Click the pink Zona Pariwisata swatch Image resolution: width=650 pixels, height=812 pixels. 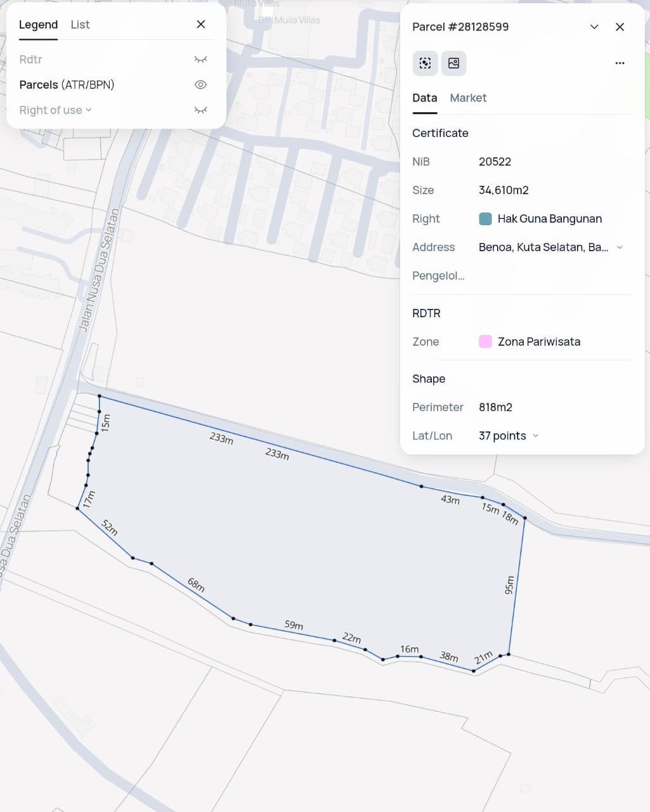click(485, 342)
